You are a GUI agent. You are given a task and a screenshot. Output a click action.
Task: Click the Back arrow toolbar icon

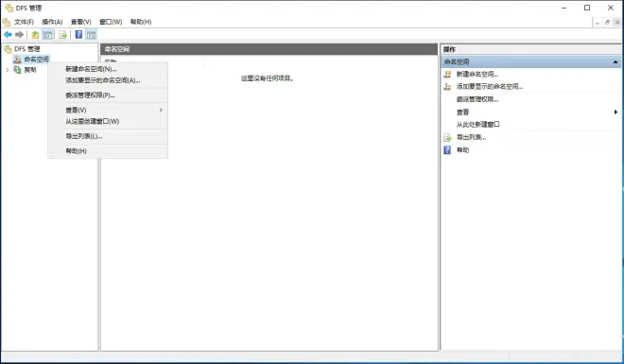[8, 35]
